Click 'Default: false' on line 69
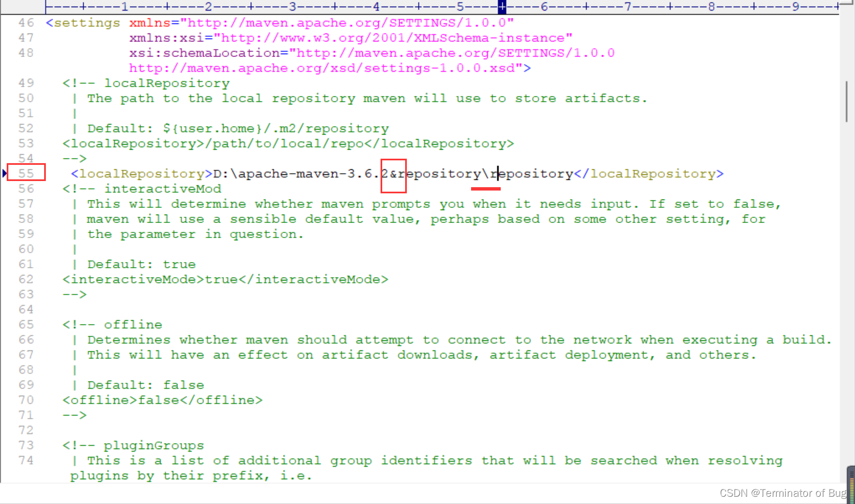The height and width of the screenshot is (504, 855). (146, 385)
